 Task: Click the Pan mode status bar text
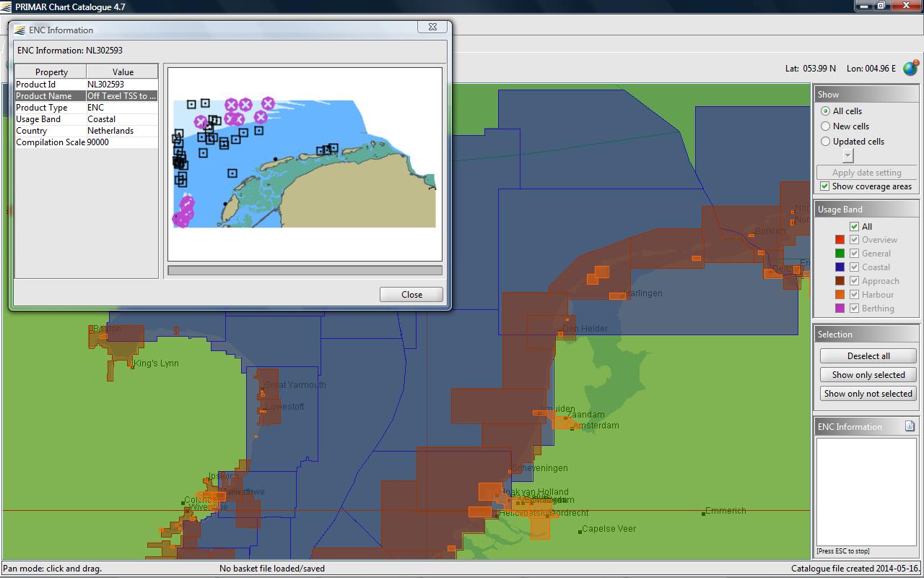pos(53,569)
